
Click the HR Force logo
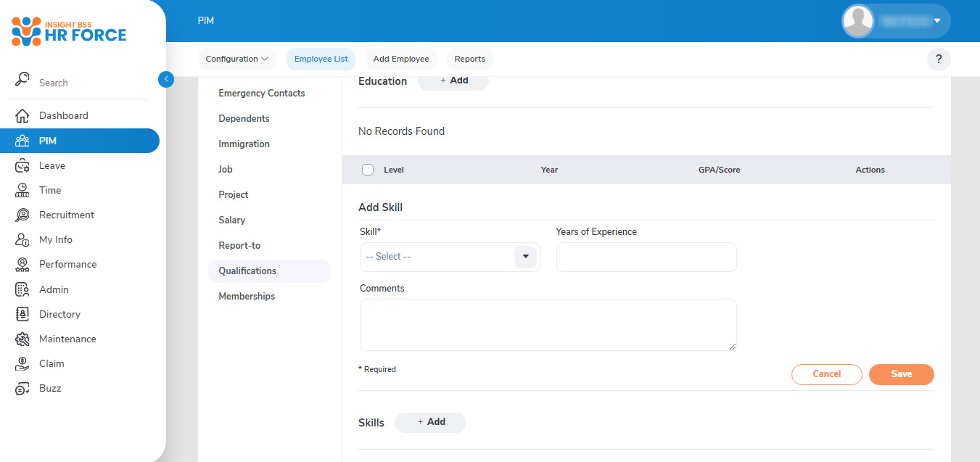click(x=69, y=31)
